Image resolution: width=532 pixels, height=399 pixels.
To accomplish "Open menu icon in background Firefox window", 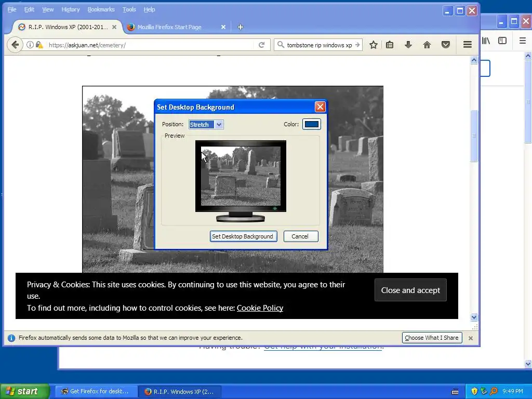I will (x=523, y=41).
